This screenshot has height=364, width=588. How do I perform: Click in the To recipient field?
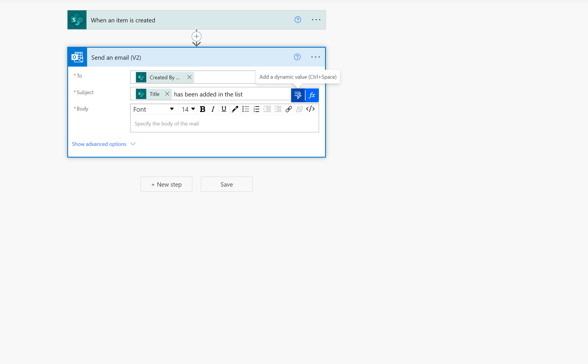coord(224,77)
